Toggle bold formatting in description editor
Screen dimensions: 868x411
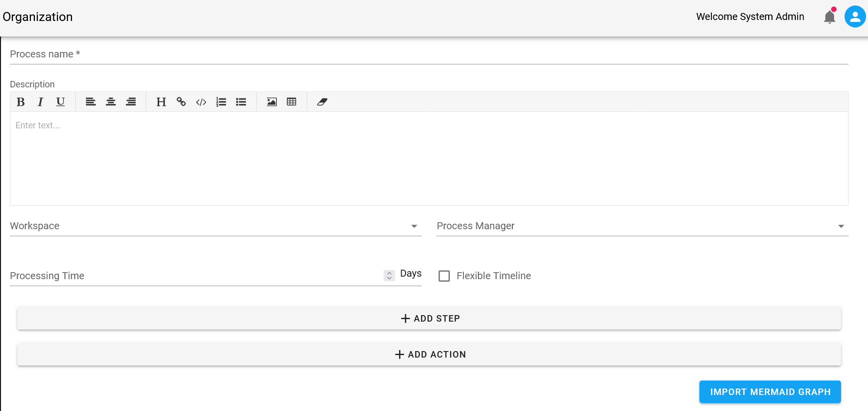[x=20, y=102]
